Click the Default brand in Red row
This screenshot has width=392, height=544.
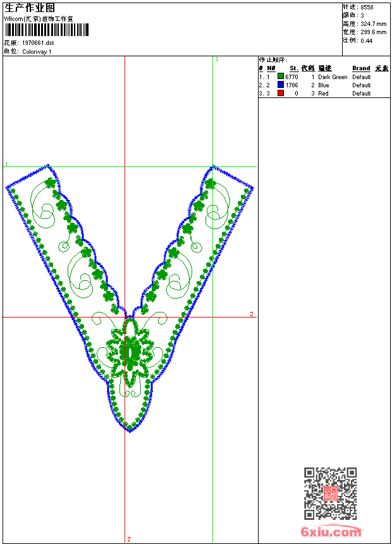click(361, 94)
